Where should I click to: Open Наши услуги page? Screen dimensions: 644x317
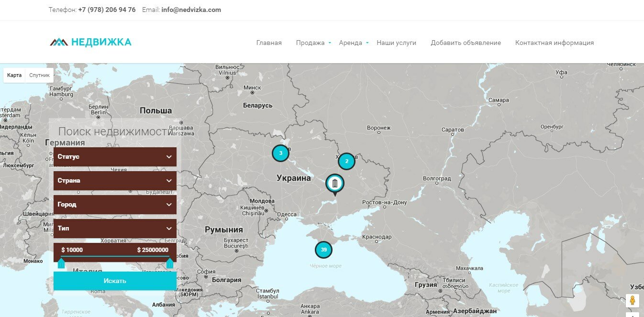point(396,43)
